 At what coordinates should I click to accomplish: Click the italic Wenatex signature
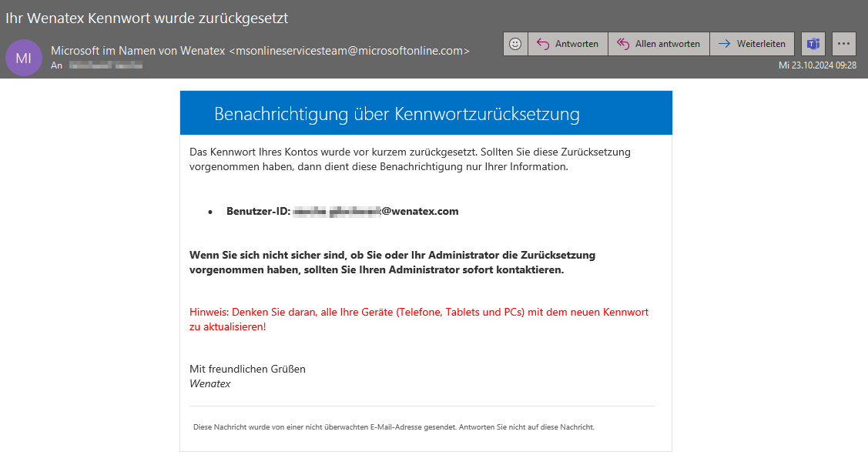tap(209, 383)
